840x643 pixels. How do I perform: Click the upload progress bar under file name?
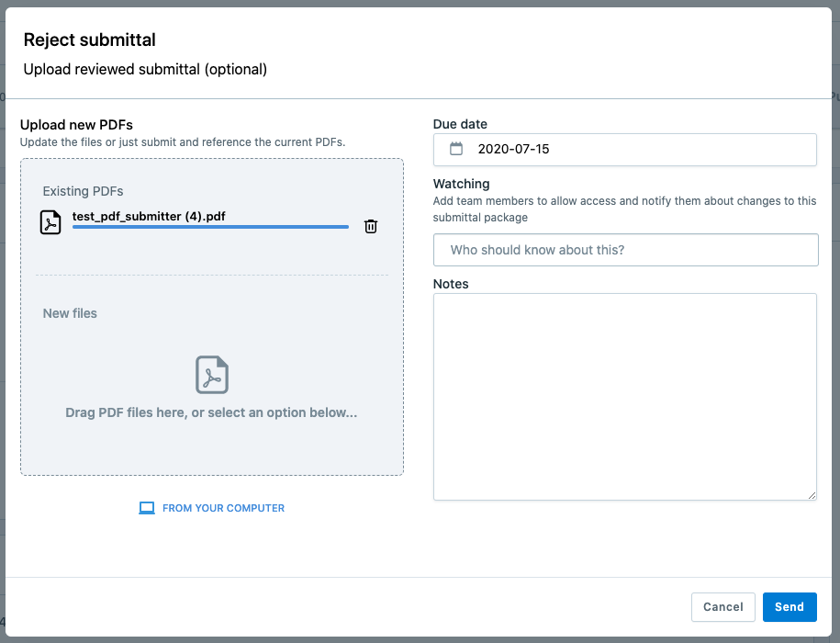pos(210,227)
